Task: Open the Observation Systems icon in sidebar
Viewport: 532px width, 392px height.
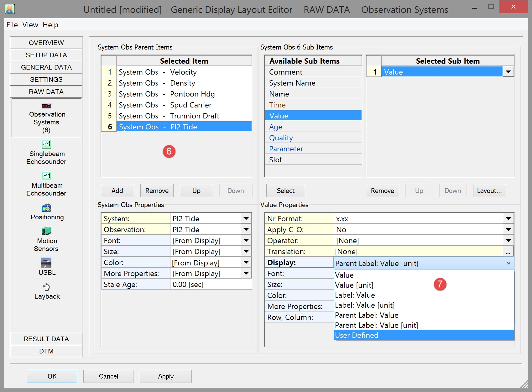Action: (46, 106)
